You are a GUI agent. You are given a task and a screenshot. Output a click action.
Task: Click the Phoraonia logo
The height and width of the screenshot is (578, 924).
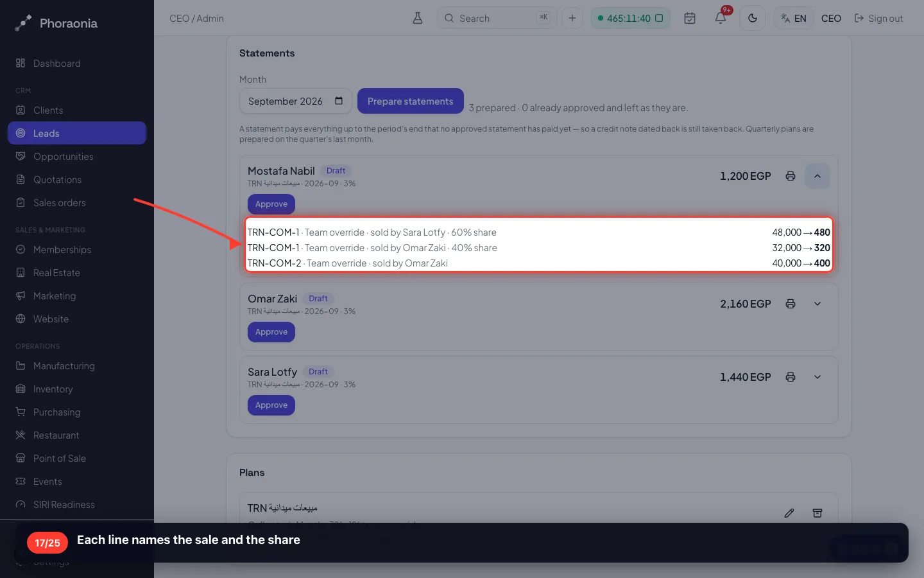pyautogui.click(x=56, y=23)
